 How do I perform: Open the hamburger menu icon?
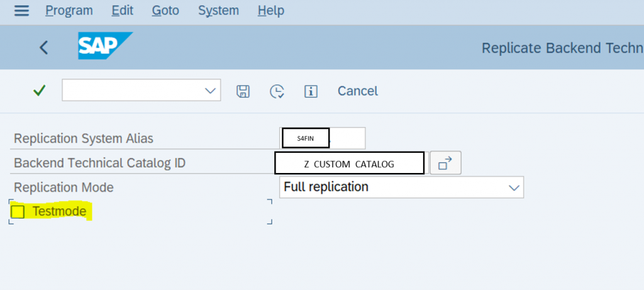21,11
